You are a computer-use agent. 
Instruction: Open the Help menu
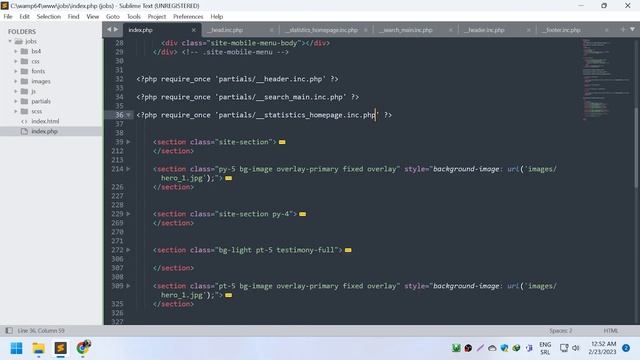(x=217, y=17)
